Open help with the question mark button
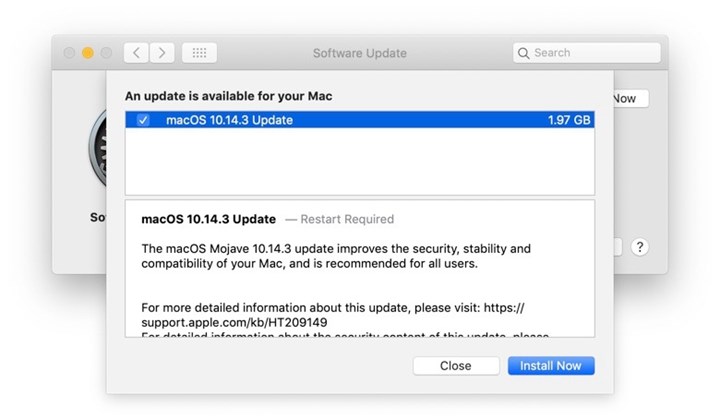Viewport: 720px width, 419px height. coord(640,247)
